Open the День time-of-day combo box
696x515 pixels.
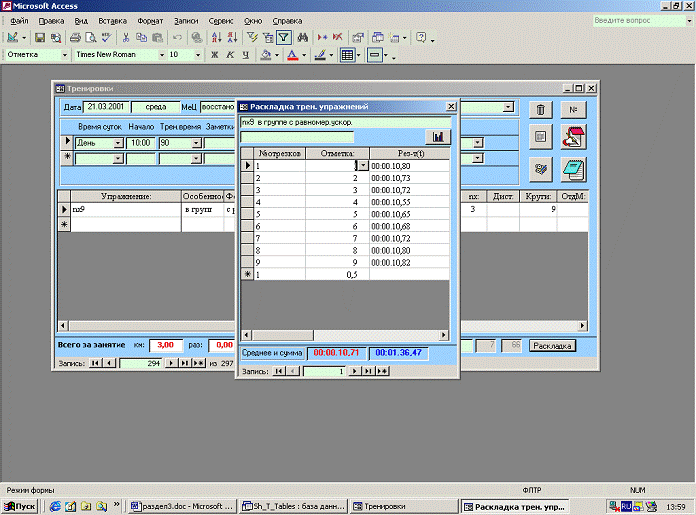pos(118,143)
